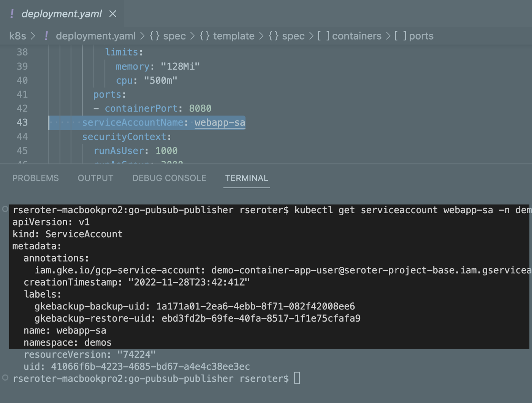The image size is (532, 403).
Task: Switch to the OUTPUT panel tab
Action: point(95,178)
